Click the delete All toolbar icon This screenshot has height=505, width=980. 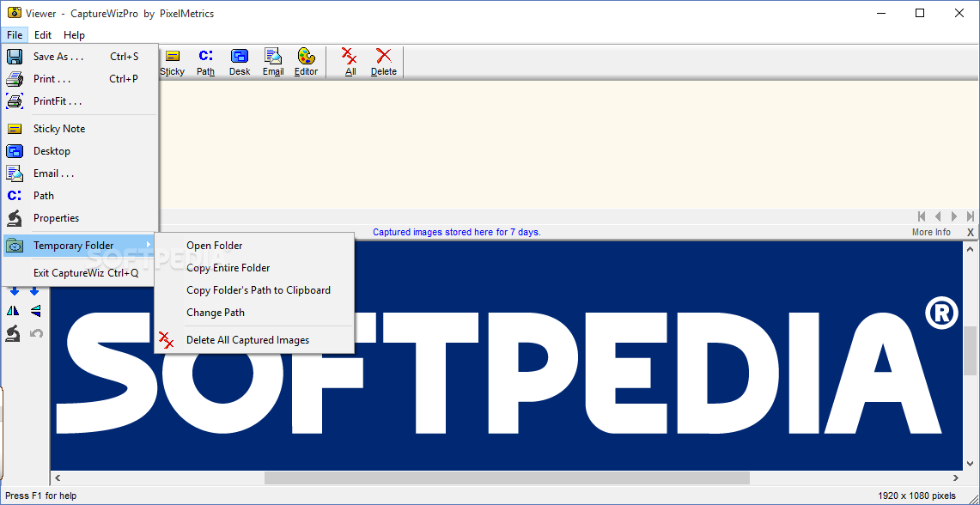coord(350,62)
